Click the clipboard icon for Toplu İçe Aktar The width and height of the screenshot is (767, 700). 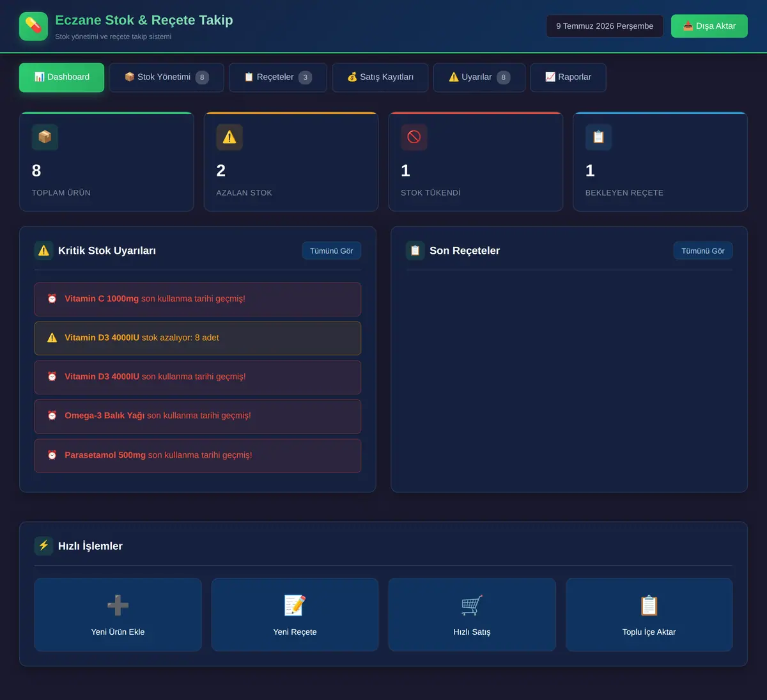click(649, 605)
